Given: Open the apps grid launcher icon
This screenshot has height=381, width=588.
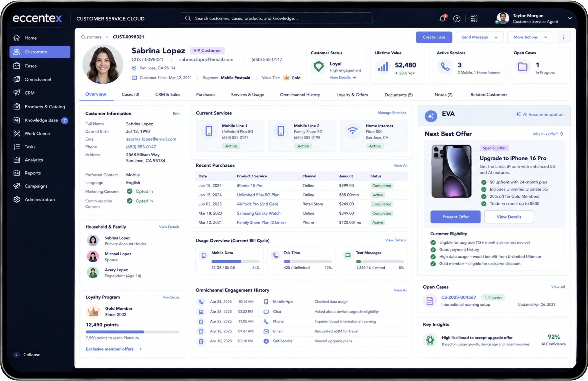Looking at the screenshot, I should click(x=474, y=19).
